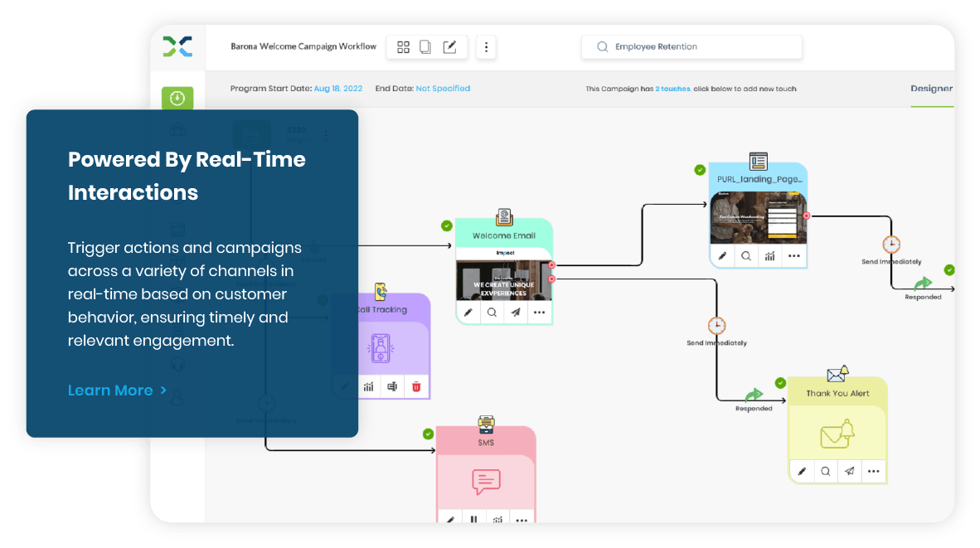This screenshot has width=980, height=548.
Task: Click the copy workflow icon in the toolbar
Action: (425, 47)
